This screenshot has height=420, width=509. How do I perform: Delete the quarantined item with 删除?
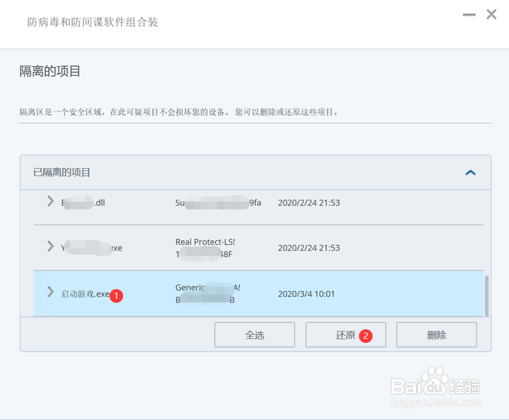pos(436,334)
